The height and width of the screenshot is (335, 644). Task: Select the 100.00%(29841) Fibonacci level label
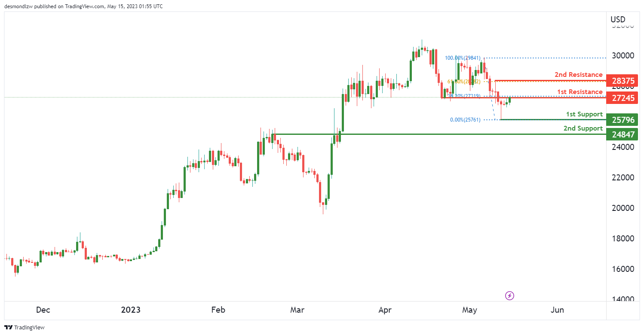[x=463, y=58]
